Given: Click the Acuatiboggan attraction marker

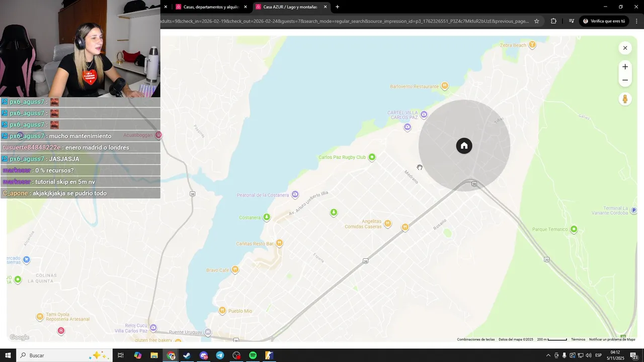Looking at the screenshot, I should pos(158,135).
